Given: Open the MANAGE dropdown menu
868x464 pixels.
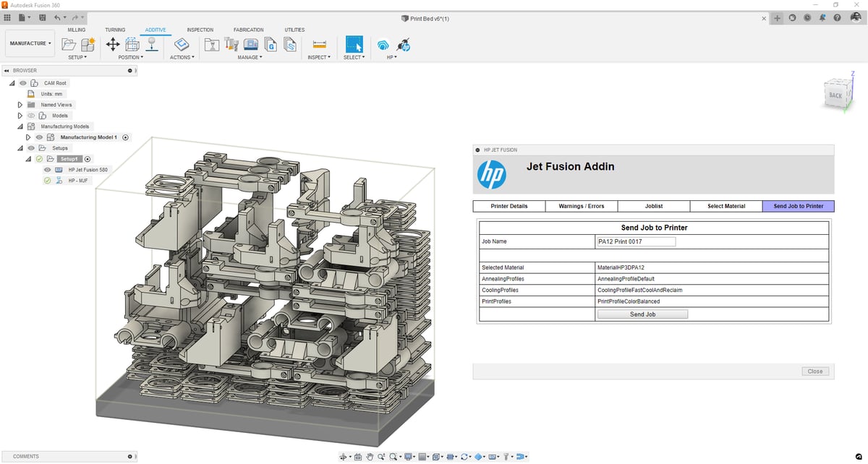Looking at the screenshot, I should tap(250, 57).
